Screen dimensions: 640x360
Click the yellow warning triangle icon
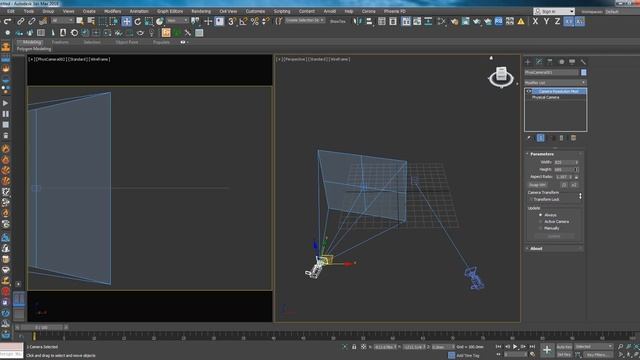[x=521, y=21]
